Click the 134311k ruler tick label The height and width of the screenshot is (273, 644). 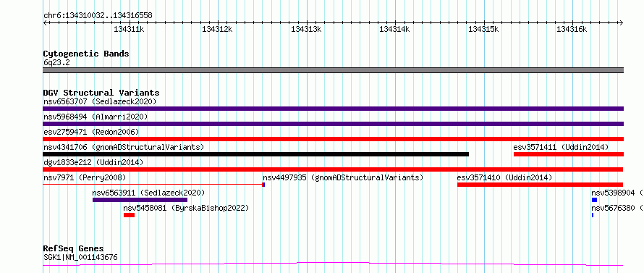(129, 29)
